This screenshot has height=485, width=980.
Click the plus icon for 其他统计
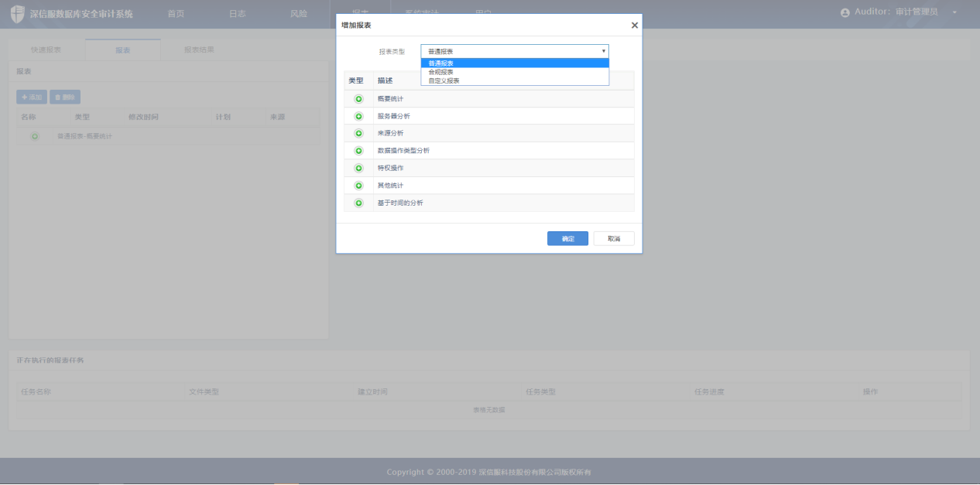tap(358, 186)
